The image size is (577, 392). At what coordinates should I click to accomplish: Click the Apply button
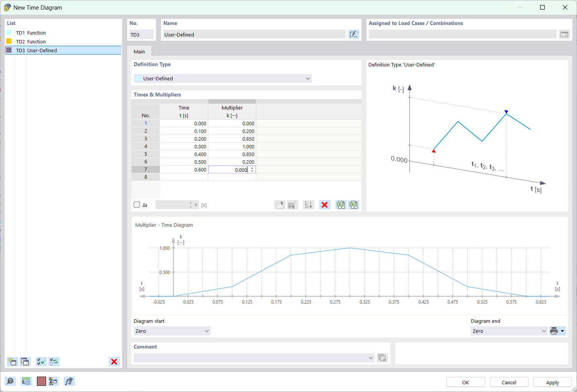click(552, 382)
